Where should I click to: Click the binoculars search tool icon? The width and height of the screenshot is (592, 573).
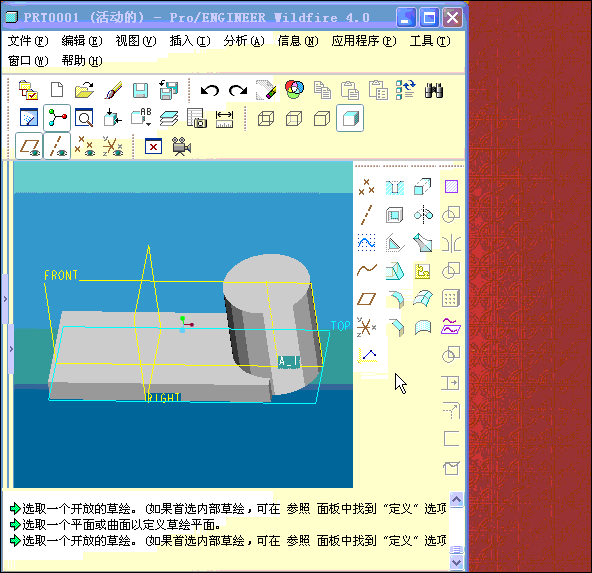click(434, 91)
